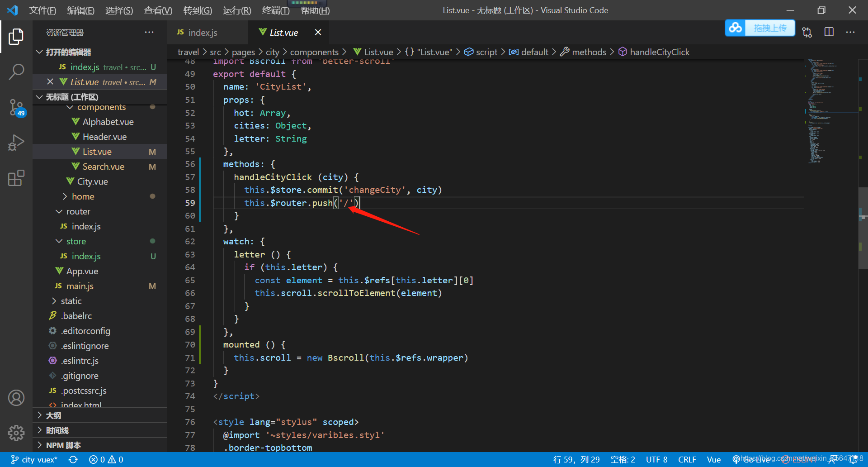Open the 运行(R) menu
This screenshot has height=467, width=868.
click(x=237, y=10)
